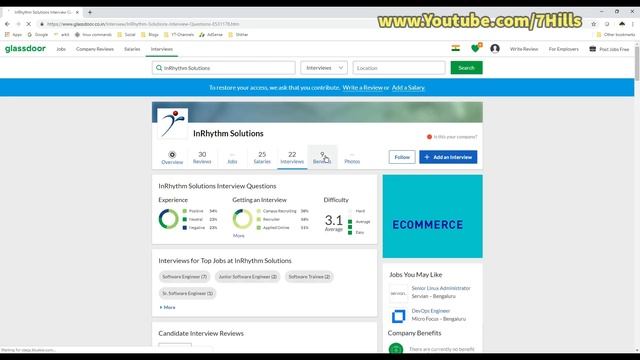
Task: Select the Junior Software Engineer (2) tag
Action: pos(247,277)
